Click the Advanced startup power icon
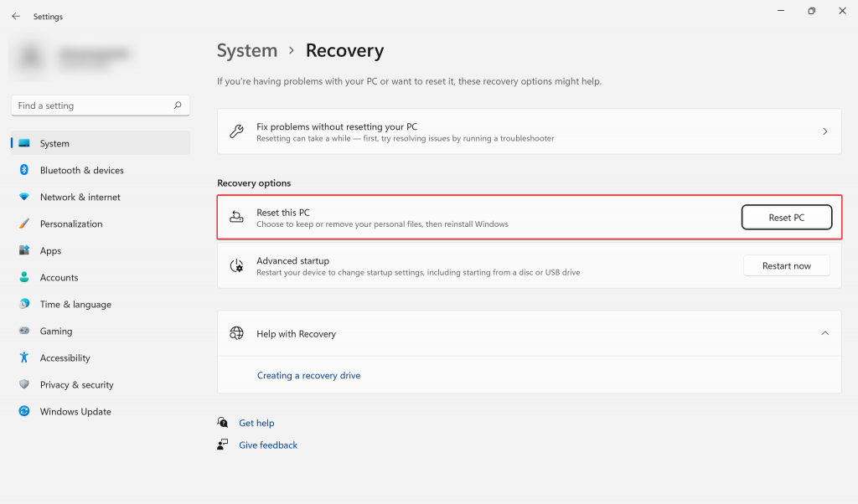The height and width of the screenshot is (504, 858). point(236,265)
